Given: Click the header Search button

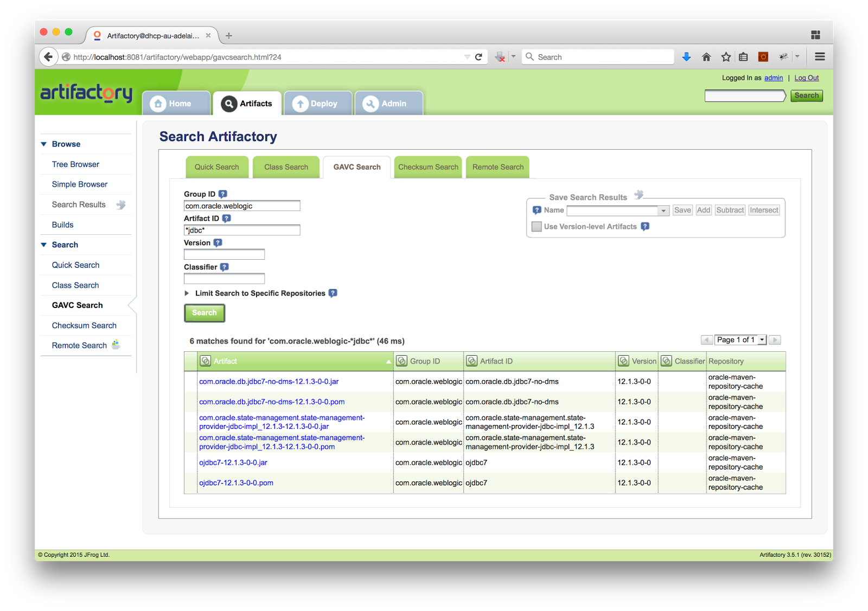Looking at the screenshot, I should point(807,95).
